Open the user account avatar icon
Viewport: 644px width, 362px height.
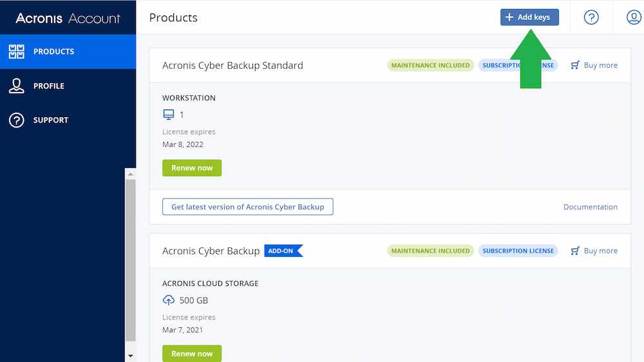pyautogui.click(x=634, y=17)
